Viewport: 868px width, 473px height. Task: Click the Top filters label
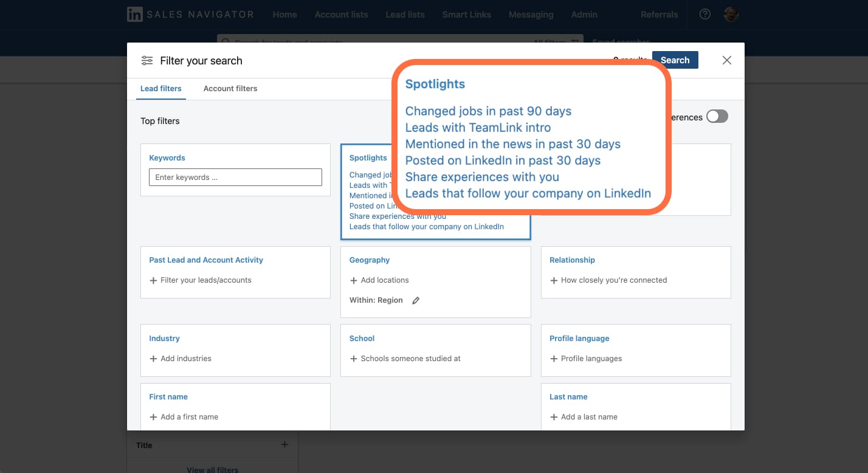160,121
